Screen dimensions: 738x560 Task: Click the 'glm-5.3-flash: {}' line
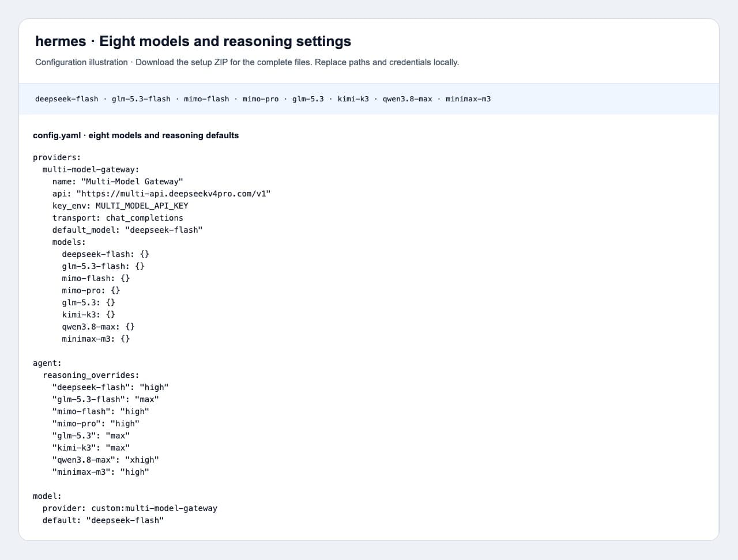point(103,266)
